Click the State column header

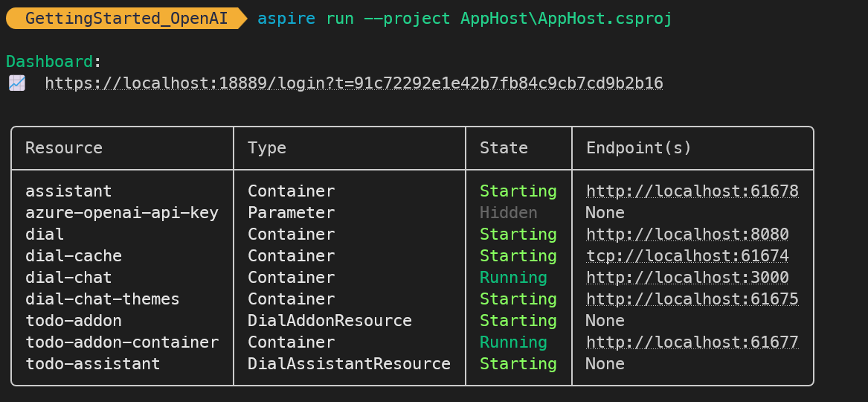point(504,148)
